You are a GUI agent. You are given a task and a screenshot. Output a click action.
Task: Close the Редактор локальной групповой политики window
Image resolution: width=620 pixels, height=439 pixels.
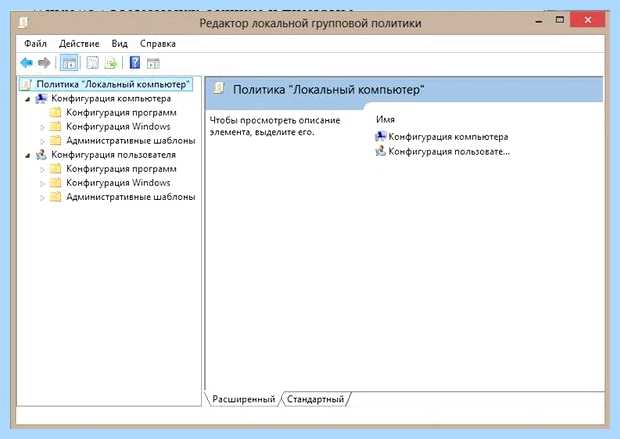point(588,20)
